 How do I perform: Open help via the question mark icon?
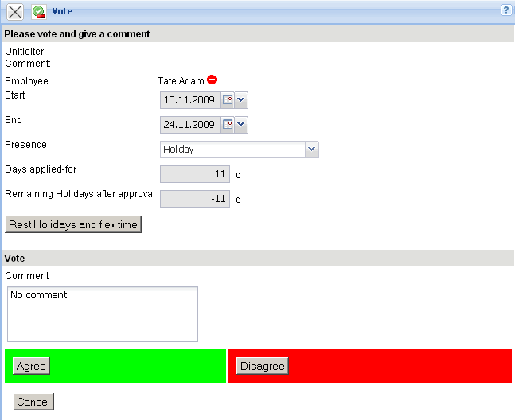[506, 10]
